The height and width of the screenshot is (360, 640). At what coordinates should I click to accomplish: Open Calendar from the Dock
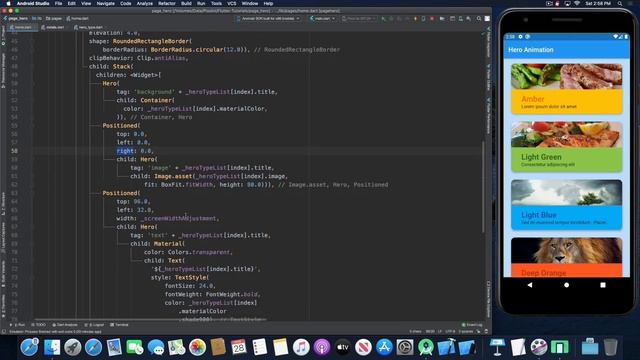tap(239, 347)
